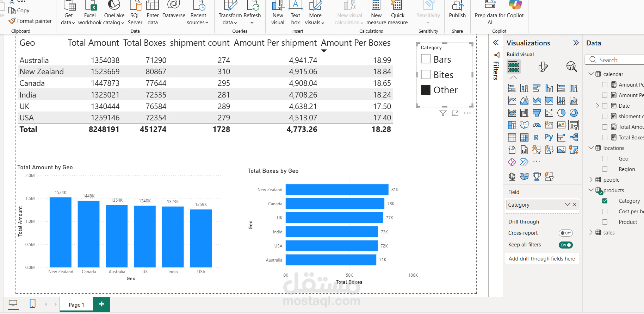644x314 pixels.
Task: Uncheck the Category field checkbox
Action: (605, 201)
